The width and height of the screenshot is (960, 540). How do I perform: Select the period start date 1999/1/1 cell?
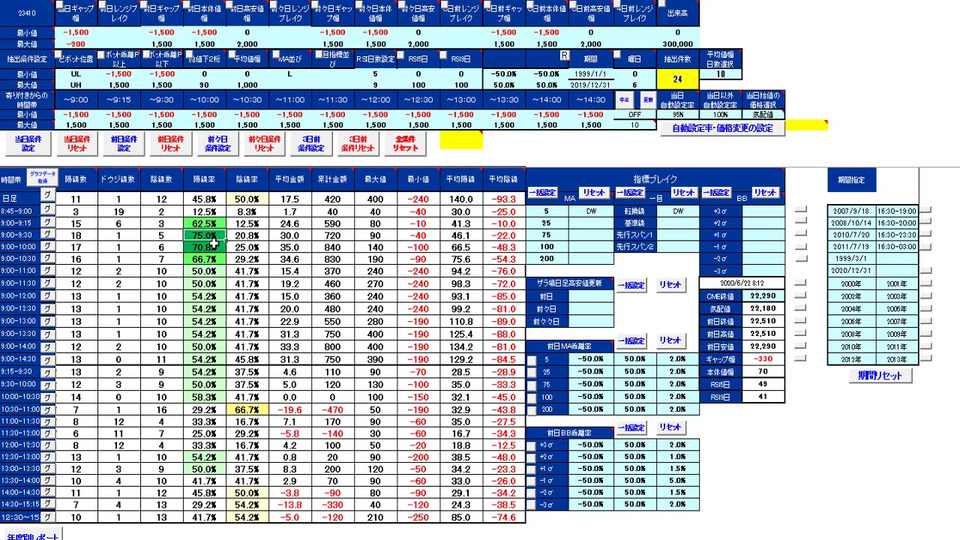point(591,73)
